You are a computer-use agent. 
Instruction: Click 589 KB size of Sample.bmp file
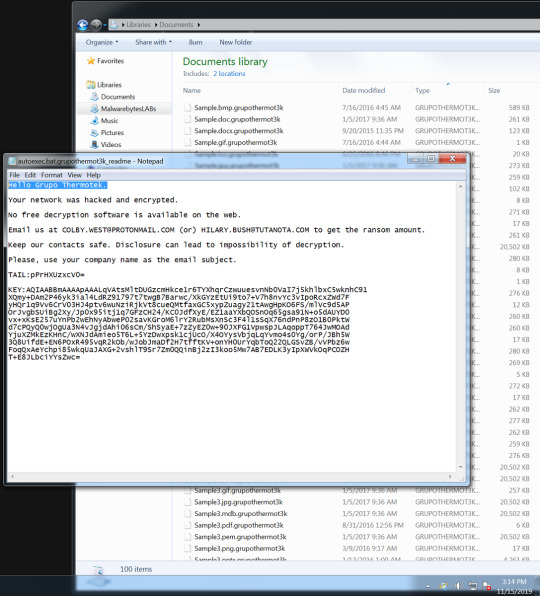[x=519, y=108]
